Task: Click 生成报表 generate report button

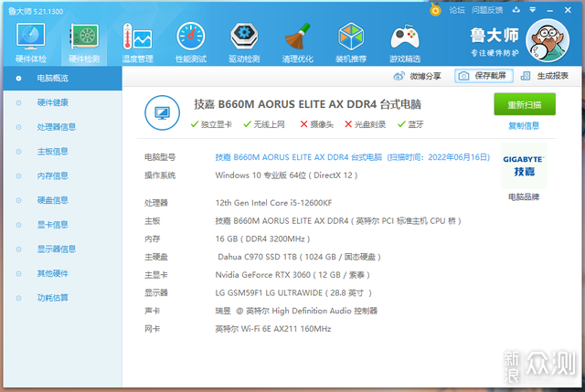Action: coord(545,76)
